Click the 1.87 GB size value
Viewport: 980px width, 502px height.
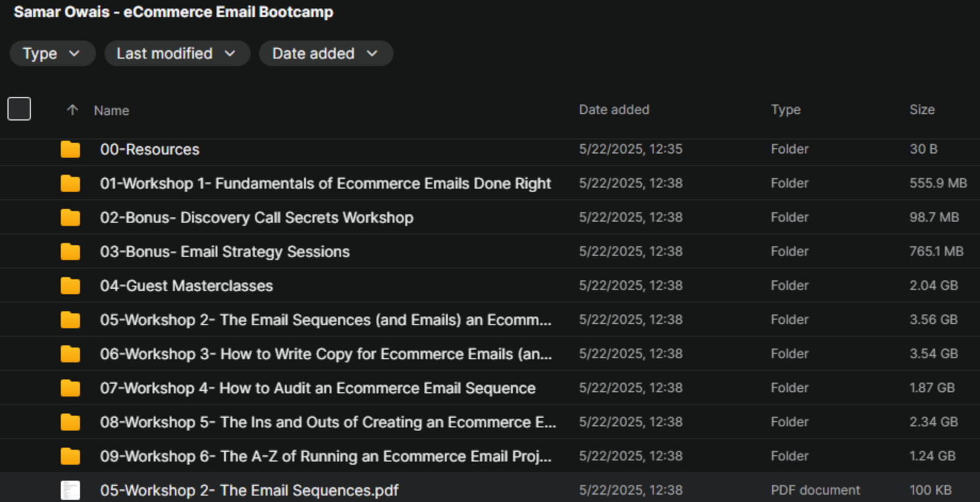(932, 388)
